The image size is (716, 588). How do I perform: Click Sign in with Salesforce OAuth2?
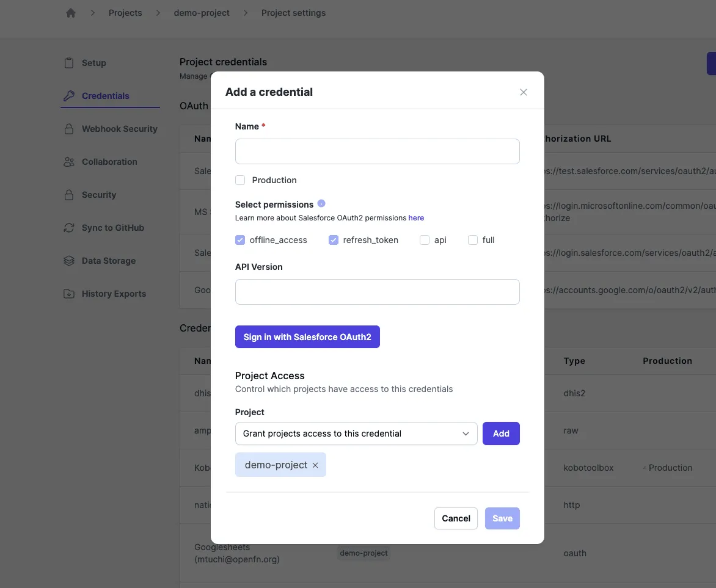click(x=307, y=337)
